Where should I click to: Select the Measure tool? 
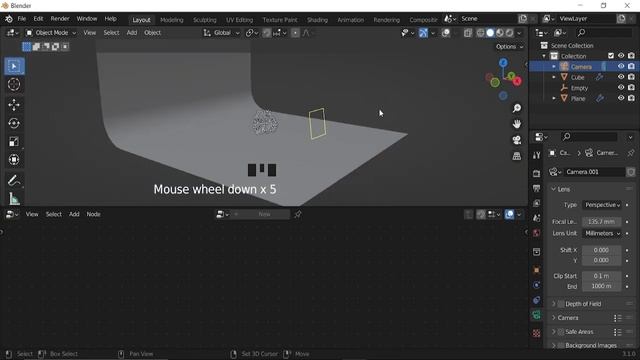[14, 198]
